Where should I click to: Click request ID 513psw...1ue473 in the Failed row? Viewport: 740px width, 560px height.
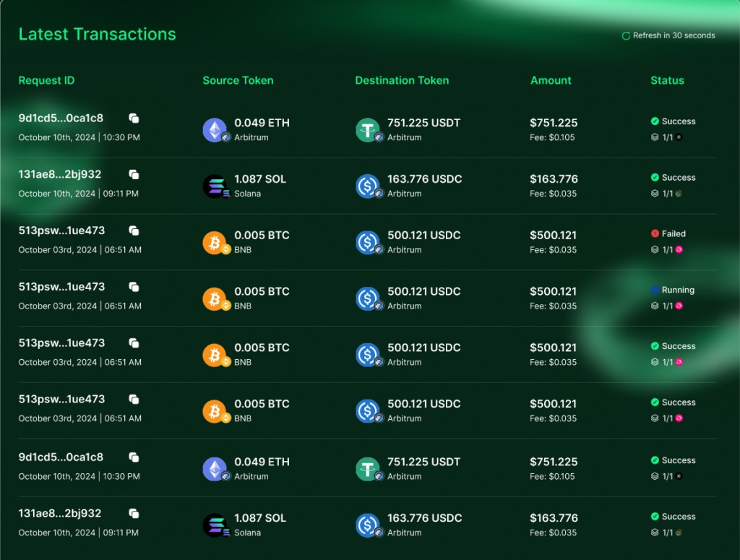point(61,231)
